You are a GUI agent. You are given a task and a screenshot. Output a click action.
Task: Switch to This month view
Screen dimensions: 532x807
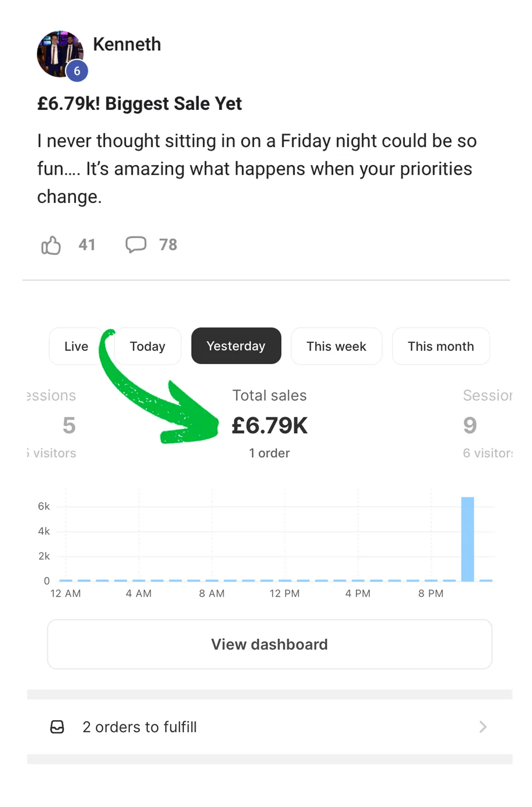441,346
